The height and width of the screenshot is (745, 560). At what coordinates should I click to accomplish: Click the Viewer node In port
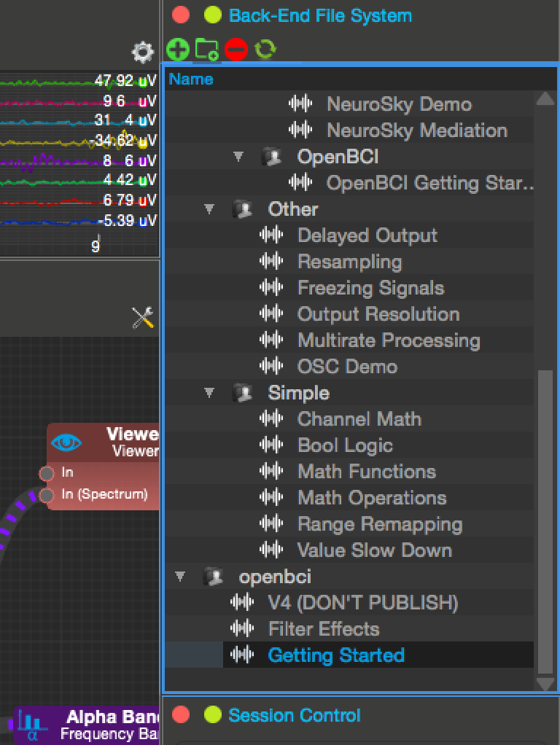[x=46, y=473]
